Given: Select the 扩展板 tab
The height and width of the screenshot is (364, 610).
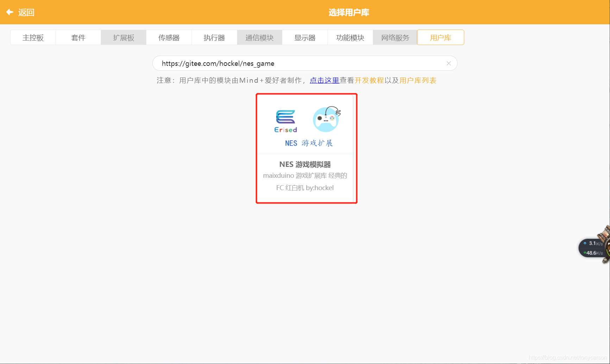Looking at the screenshot, I should (x=123, y=37).
